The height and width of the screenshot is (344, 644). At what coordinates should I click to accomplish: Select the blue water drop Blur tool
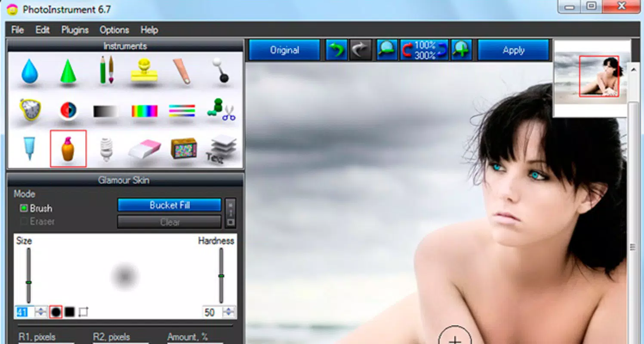click(29, 71)
